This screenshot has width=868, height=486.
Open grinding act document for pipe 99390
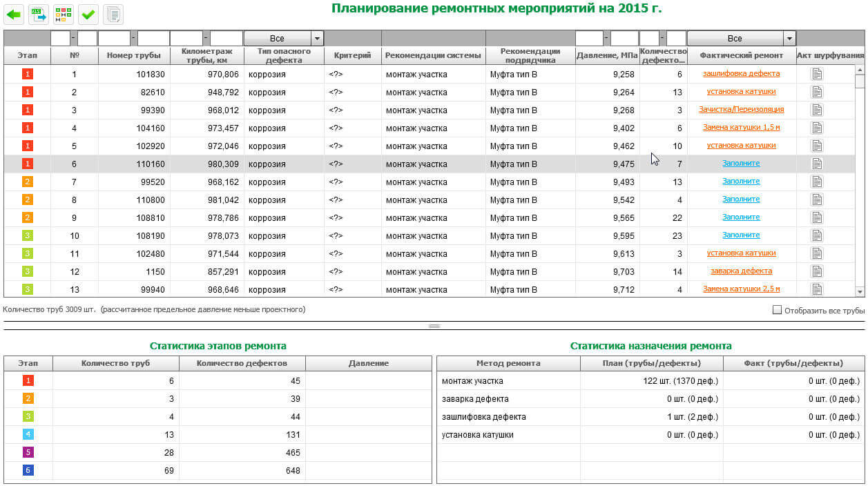(x=817, y=110)
